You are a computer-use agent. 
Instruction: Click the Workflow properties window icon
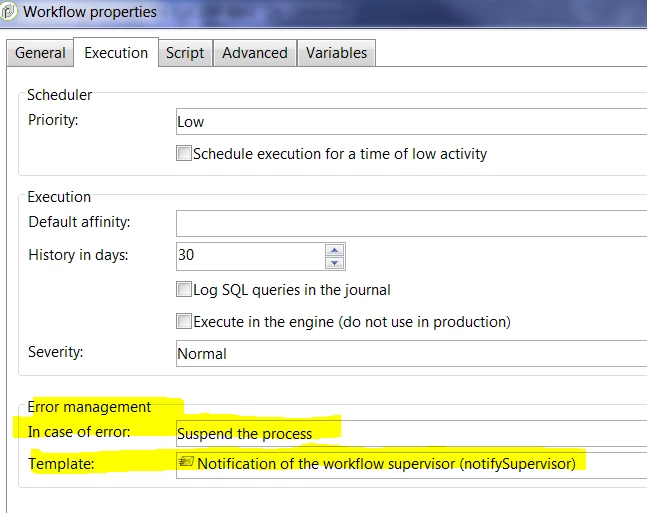[8, 12]
